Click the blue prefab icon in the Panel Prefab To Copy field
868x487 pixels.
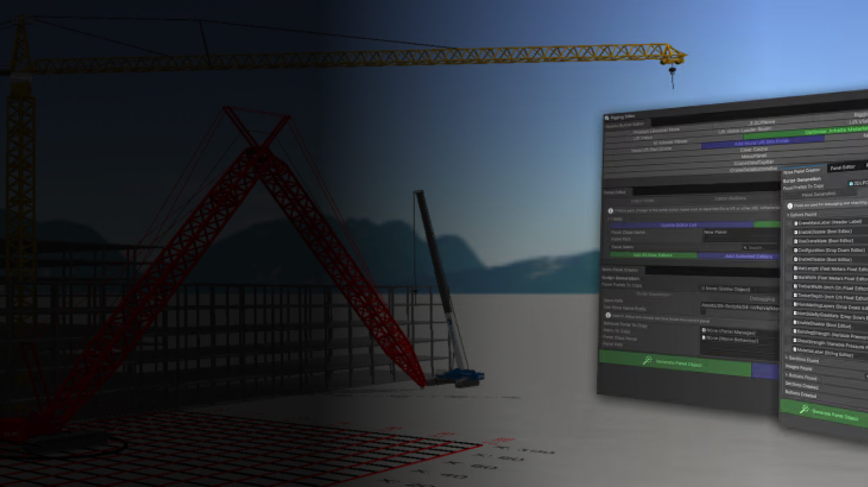pyautogui.click(x=851, y=184)
